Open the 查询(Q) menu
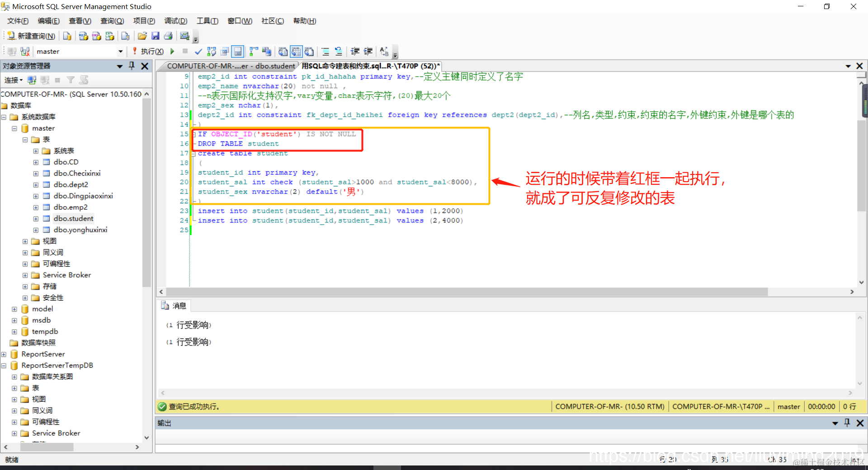Screen dimensions: 868x470 pyautogui.click(x=112, y=21)
